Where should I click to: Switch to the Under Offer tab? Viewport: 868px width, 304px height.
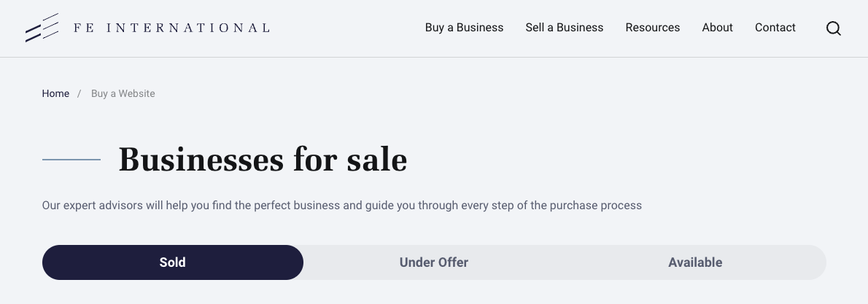[434, 262]
